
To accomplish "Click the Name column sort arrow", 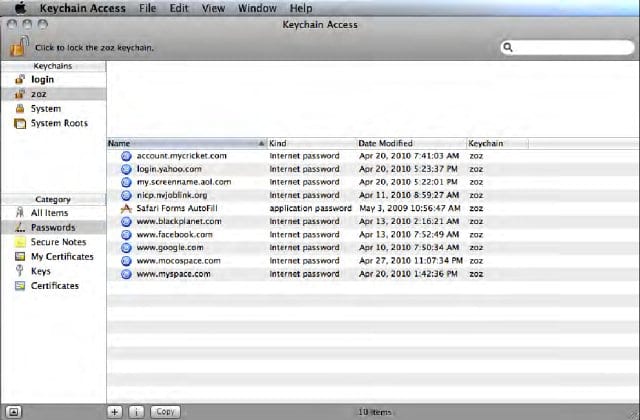I will [x=261, y=143].
